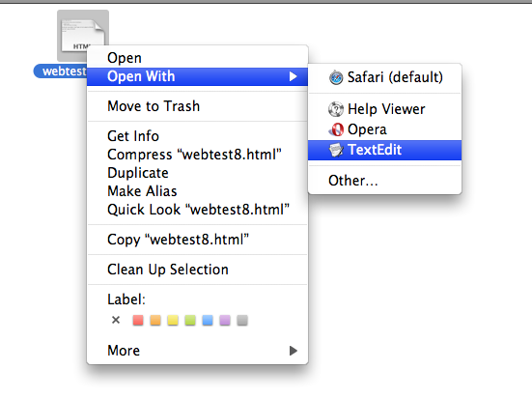Select Quick Look "webtest8.html" entry
Screen dimensions: 532x399
point(198,210)
